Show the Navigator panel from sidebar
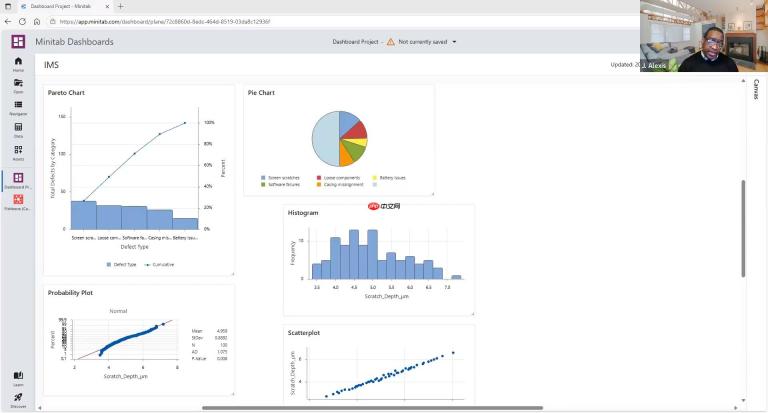This screenshot has height=413, width=768. pyautogui.click(x=18, y=108)
